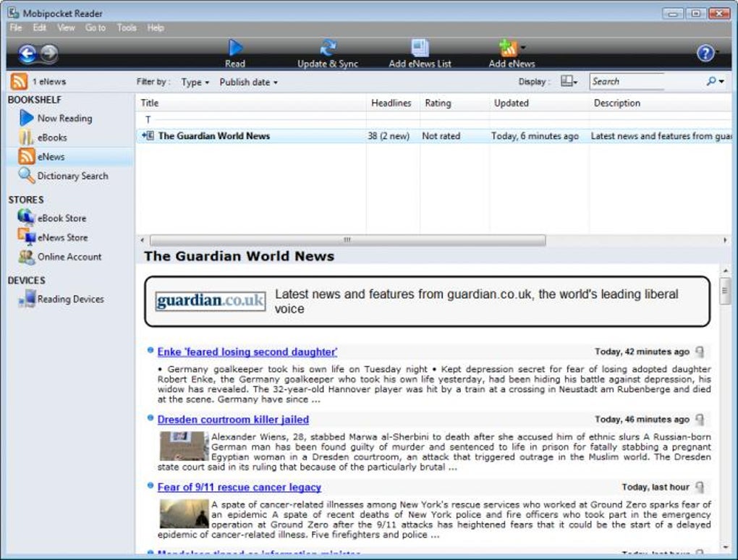
Task: Open the eBook Store
Action: (61, 219)
